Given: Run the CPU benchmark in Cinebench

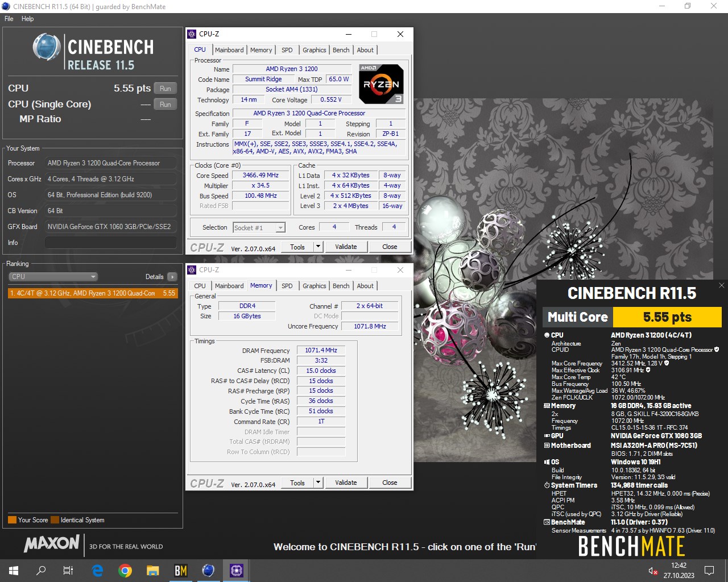Looking at the screenshot, I should click(x=166, y=88).
